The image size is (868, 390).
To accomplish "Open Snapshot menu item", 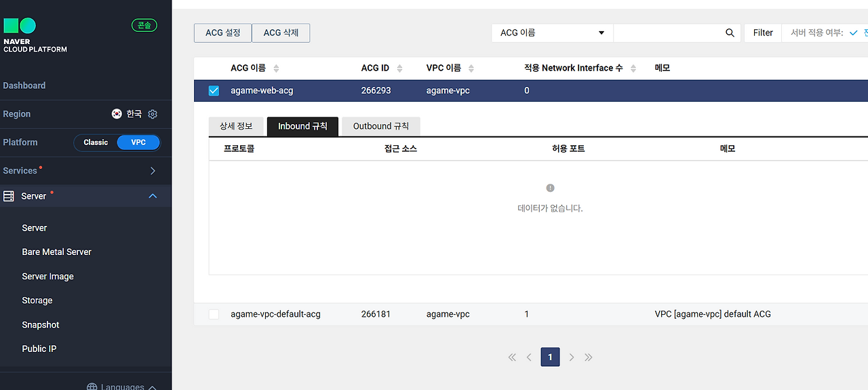I will [41, 325].
